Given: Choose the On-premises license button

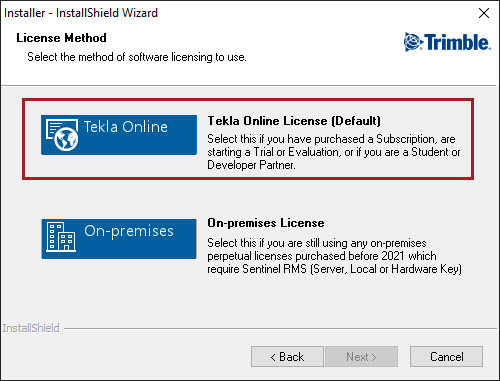Looking at the screenshot, I should click(119, 239).
